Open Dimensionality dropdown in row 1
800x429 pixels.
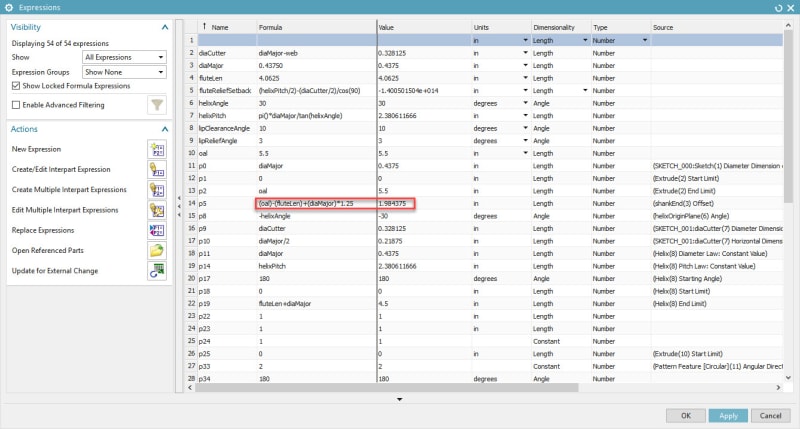pyautogui.click(x=585, y=40)
